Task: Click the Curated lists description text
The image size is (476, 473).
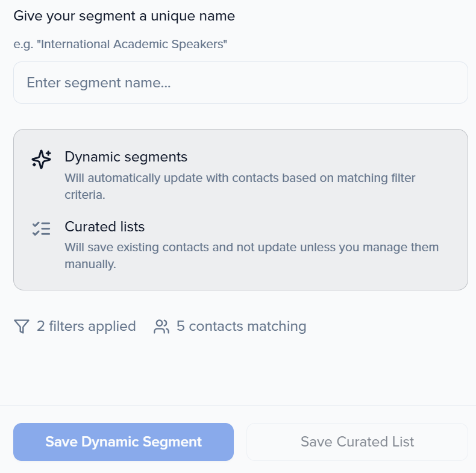Action: 251,247
